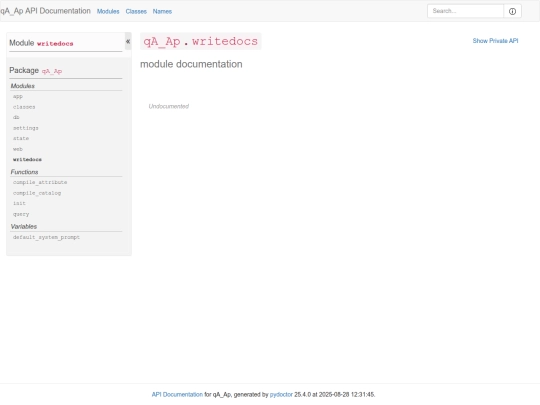Open the Modules navbar link

pos(108,11)
